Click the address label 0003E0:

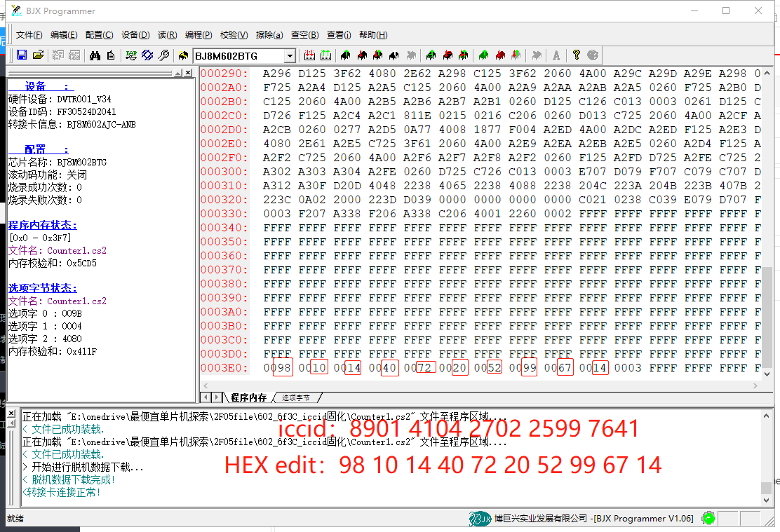pyautogui.click(x=224, y=368)
